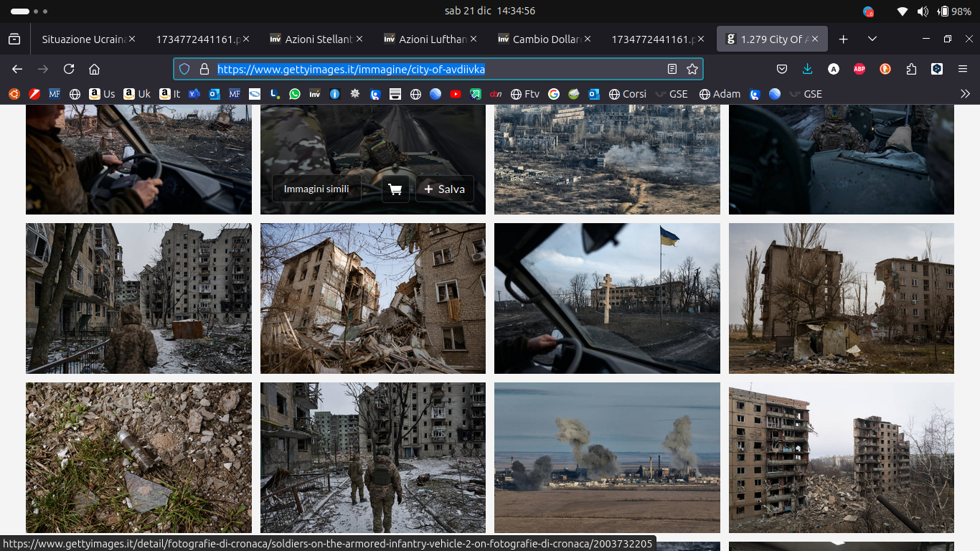Reload the current Getty Images page
The height and width of the screenshot is (551, 980).
click(x=69, y=69)
